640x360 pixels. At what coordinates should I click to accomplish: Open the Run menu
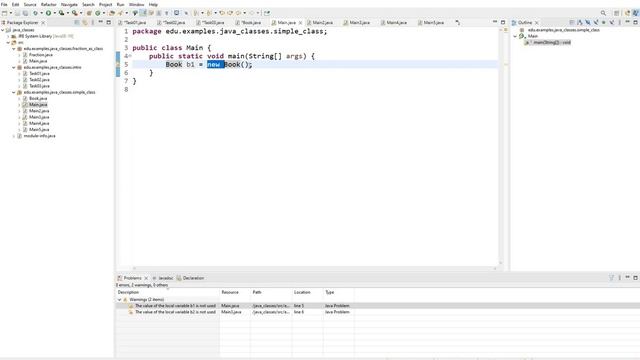pos(120,4)
